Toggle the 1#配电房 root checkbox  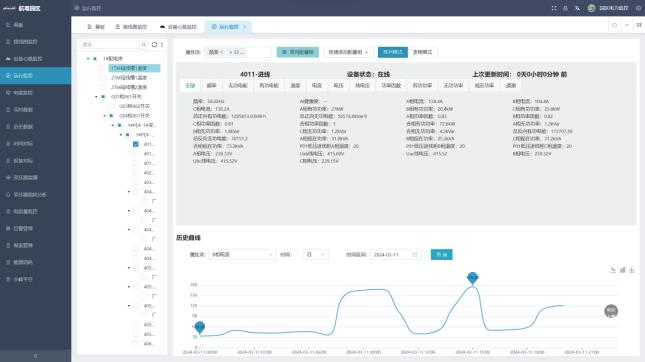(95, 58)
